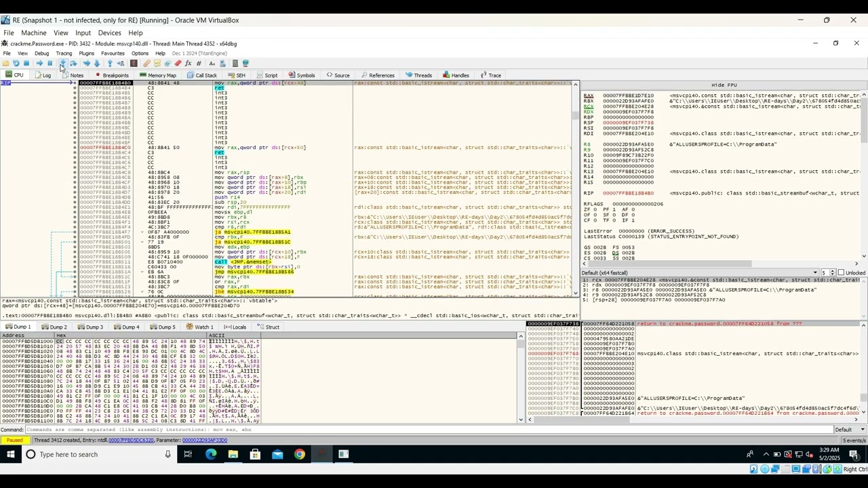Open the VirtualBox Machine menu
The height and width of the screenshot is (488, 868).
[33, 33]
